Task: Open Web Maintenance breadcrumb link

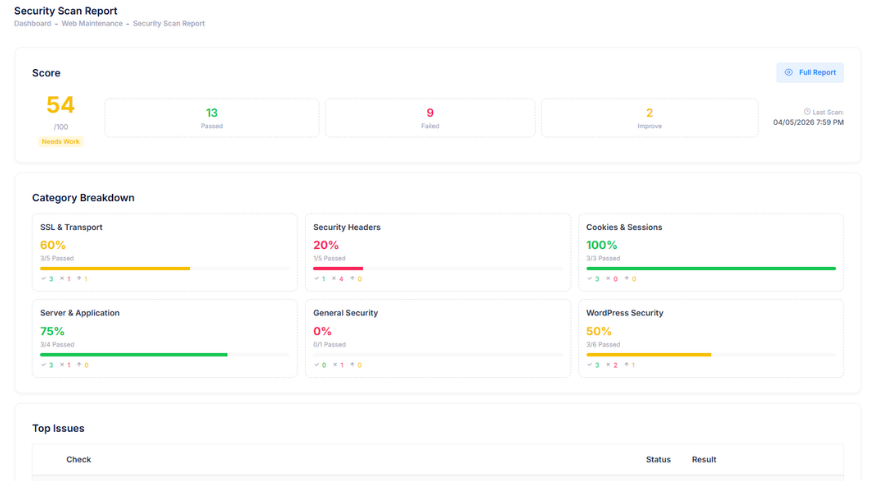Action: pos(92,23)
